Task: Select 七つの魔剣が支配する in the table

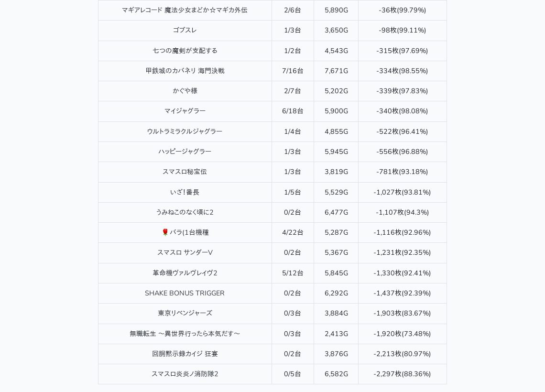Action: [x=185, y=51]
